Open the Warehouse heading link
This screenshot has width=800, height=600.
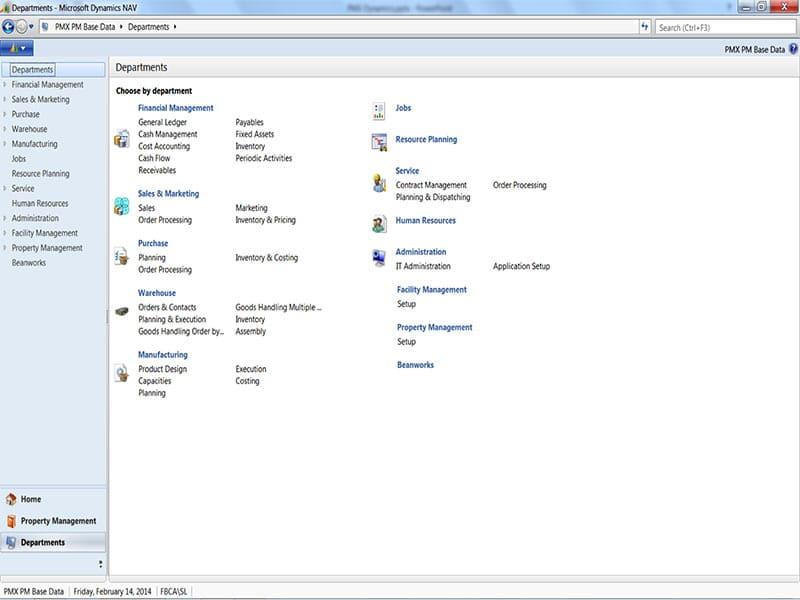coord(157,293)
